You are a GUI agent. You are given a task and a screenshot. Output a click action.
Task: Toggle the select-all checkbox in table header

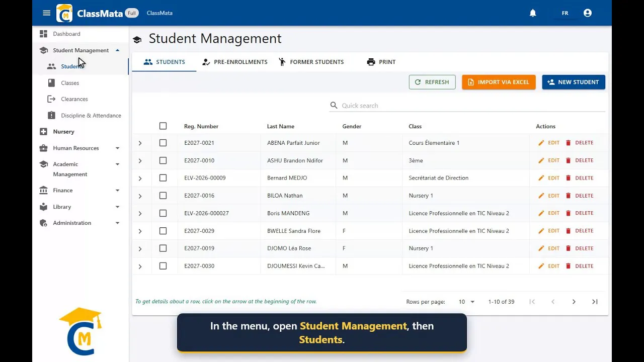(163, 126)
